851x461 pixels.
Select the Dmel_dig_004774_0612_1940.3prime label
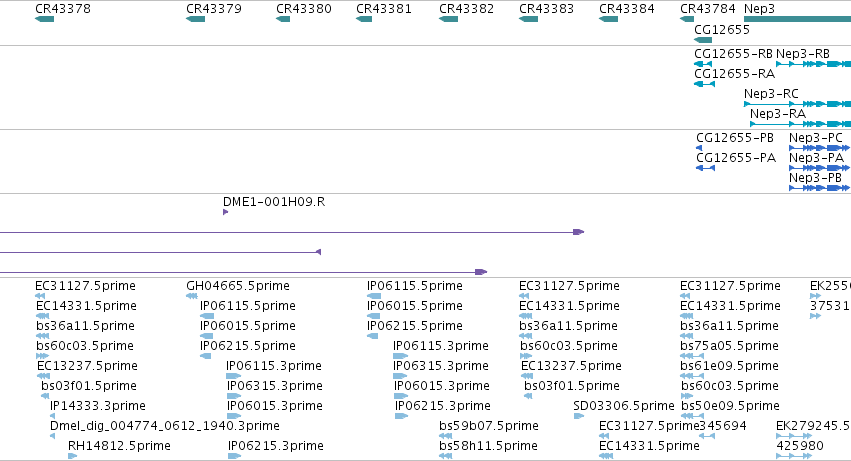[x=164, y=426]
